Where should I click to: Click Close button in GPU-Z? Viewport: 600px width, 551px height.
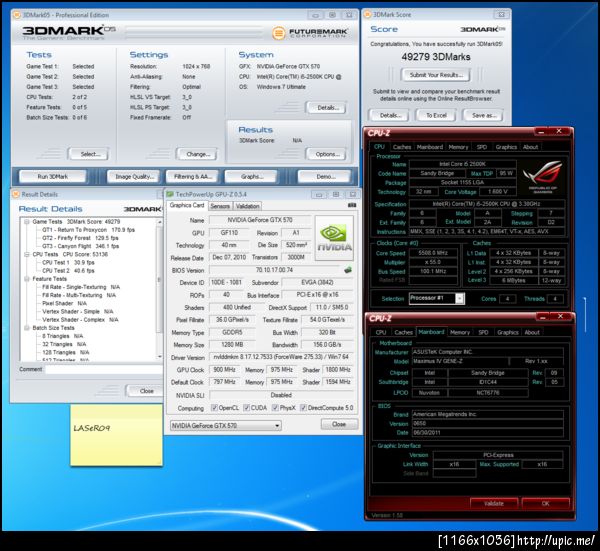339,424
